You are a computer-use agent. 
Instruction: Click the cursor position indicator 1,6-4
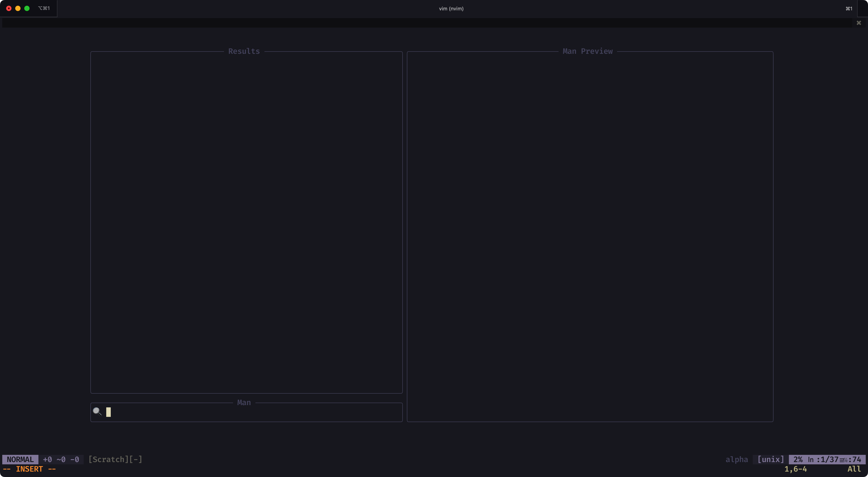(x=796, y=469)
